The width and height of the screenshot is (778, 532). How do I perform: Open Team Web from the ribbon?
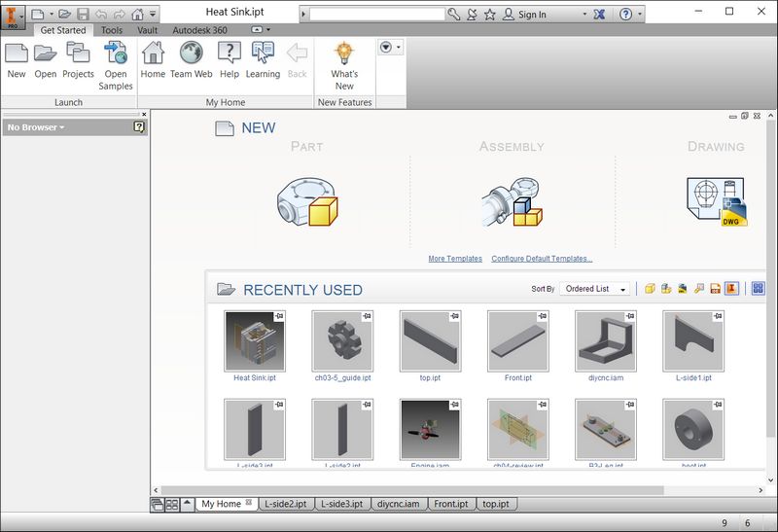(191, 60)
